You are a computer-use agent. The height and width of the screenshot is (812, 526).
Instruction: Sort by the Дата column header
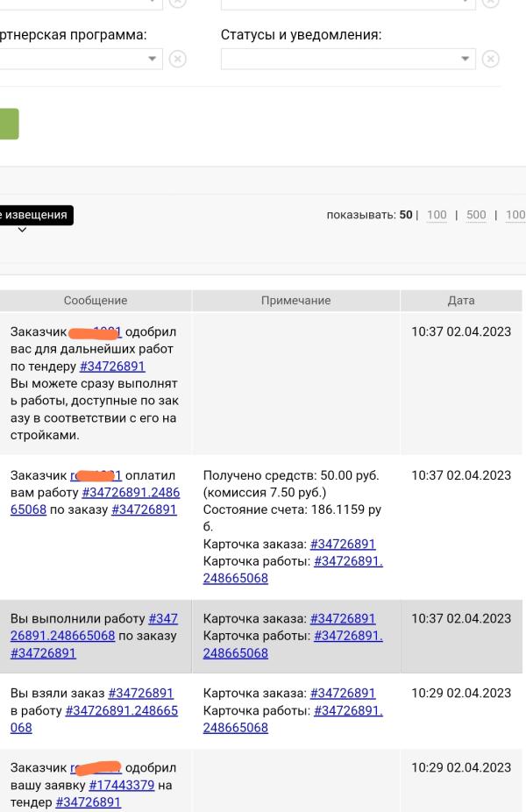coord(461,301)
